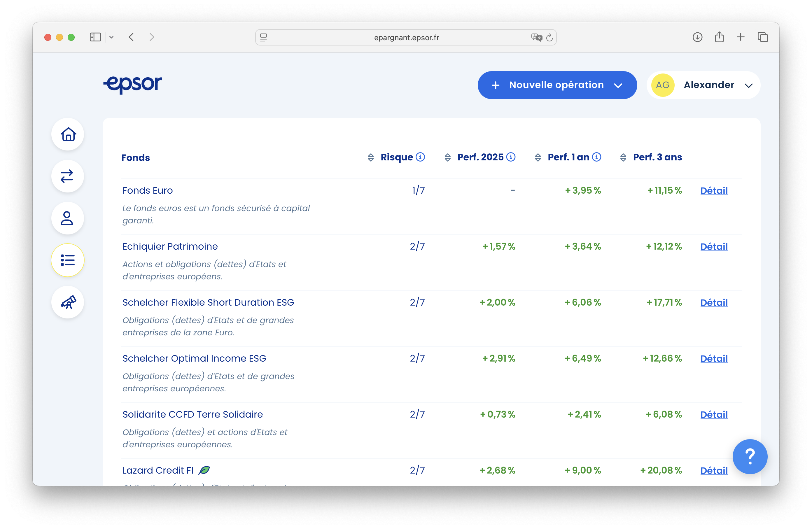Click the Schelcher Optimal Income ESG fund name
This screenshot has height=529, width=812.
[x=194, y=358]
